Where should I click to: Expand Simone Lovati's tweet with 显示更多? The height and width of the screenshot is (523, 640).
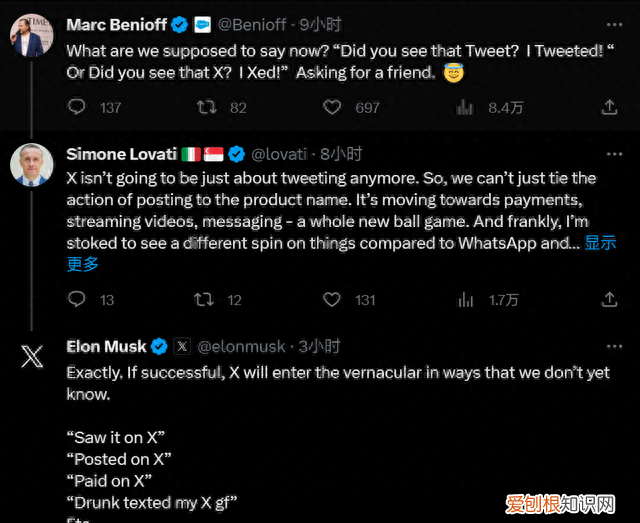[599, 242]
